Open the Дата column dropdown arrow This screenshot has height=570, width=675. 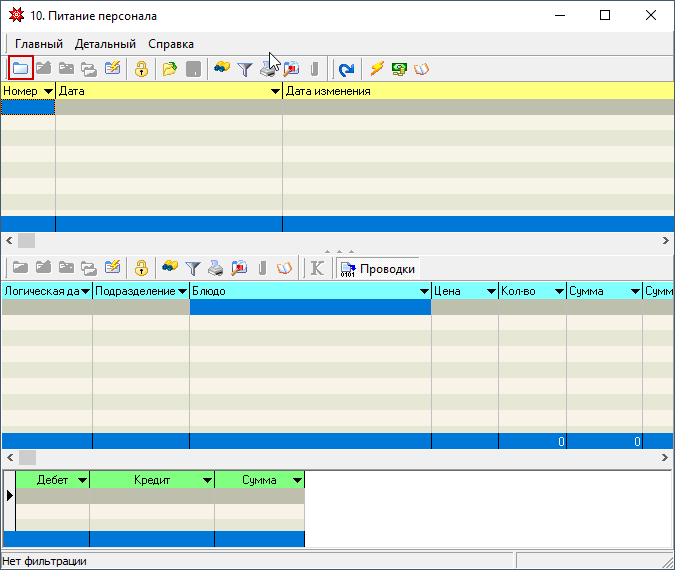[275, 92]
